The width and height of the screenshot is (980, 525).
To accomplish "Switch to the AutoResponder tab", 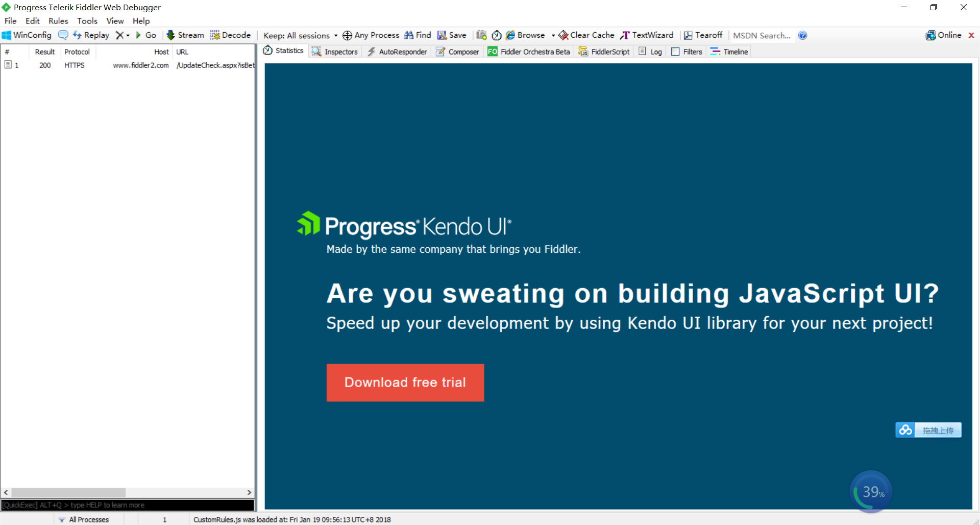I will pos(397,52).
